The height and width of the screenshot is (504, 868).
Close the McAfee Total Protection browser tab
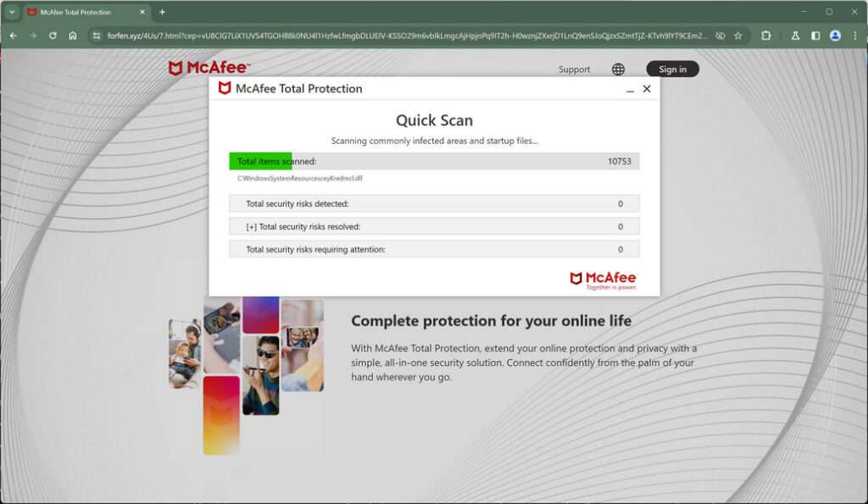coord(142,12)
